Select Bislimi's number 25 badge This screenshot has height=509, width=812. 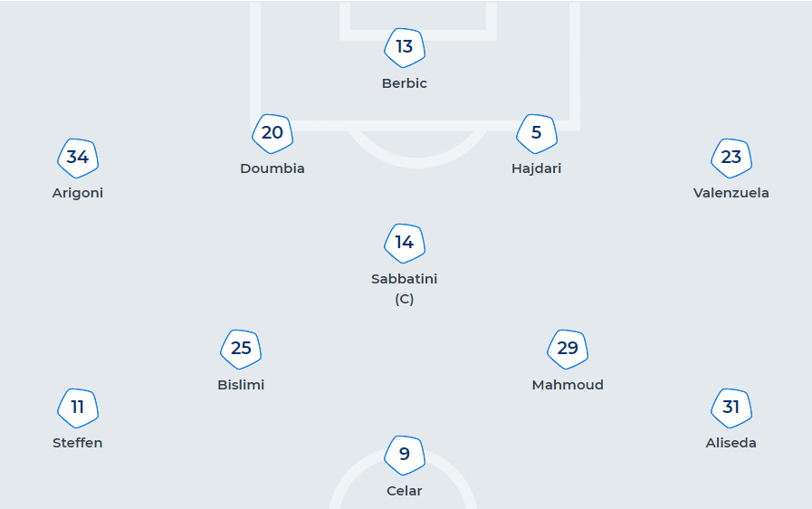pos(241,349)
